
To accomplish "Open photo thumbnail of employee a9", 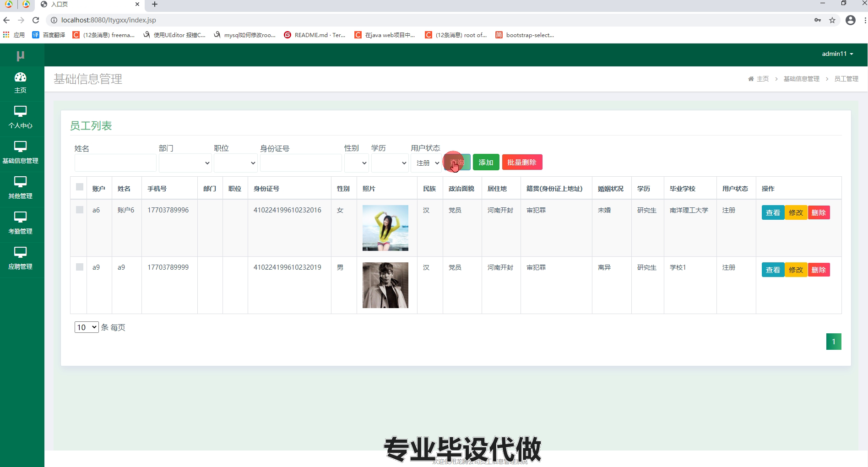I will point(385,285).
